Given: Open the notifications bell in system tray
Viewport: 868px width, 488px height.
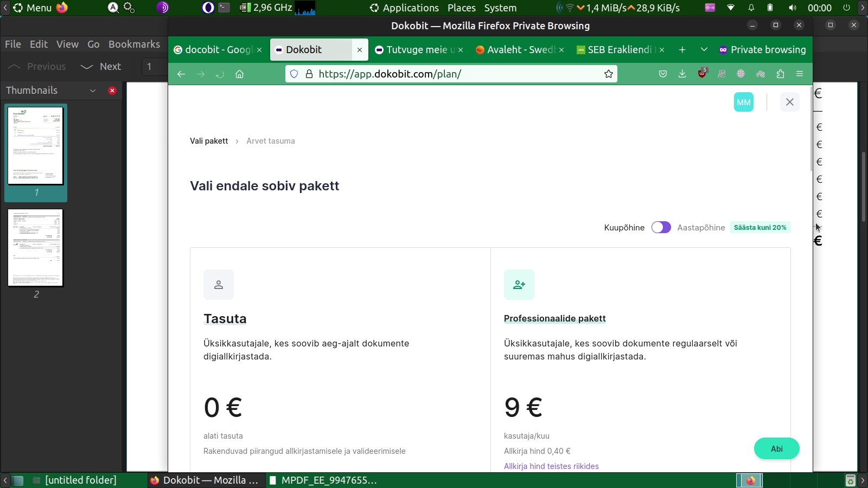Looking at the screenshot, I should pos(751,8).
